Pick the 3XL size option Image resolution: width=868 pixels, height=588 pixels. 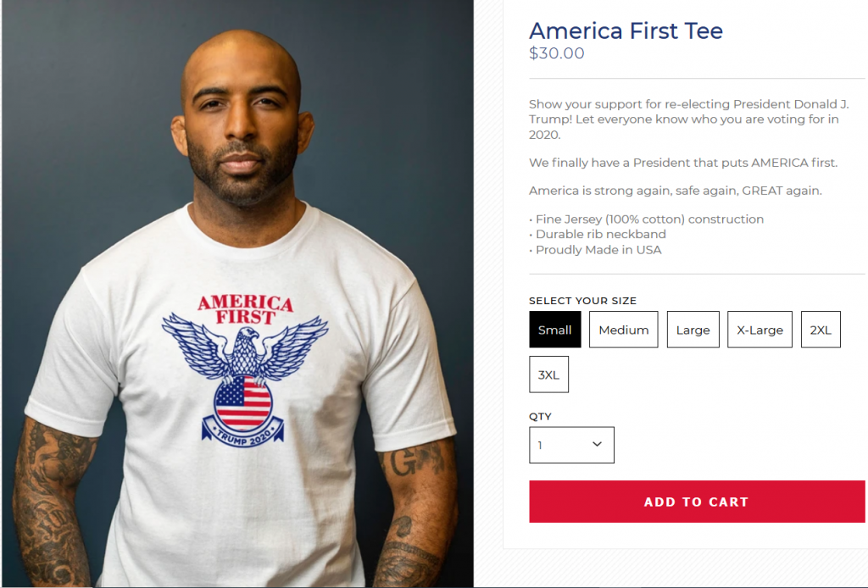tap(548, 374)
